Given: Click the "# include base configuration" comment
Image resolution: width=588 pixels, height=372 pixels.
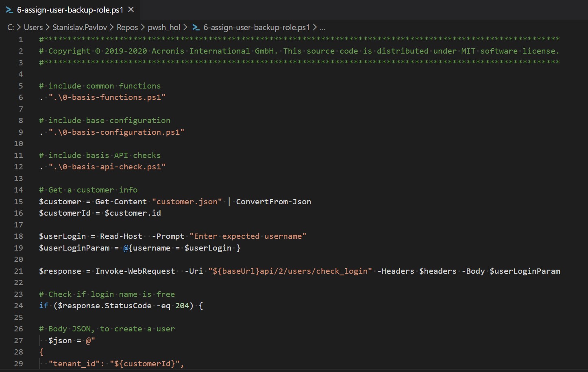Looking at the screenshot, I should pyautogui.click(x=105, y=120).
